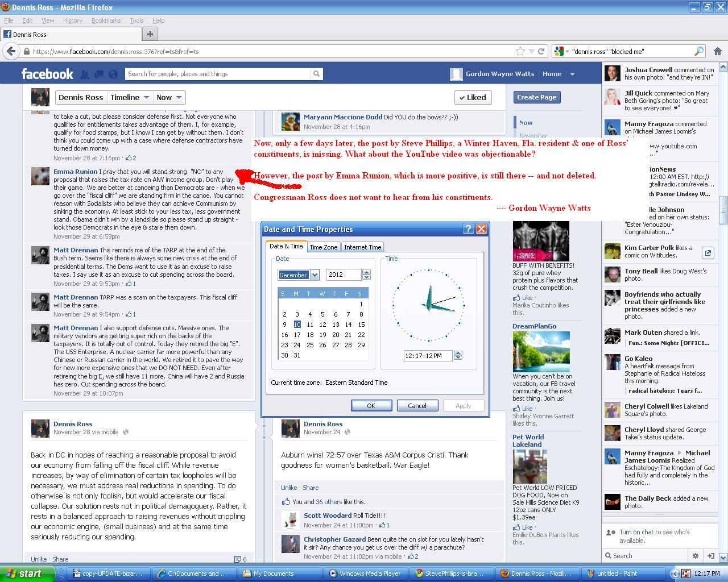Viewport: 728px width, 582px height.
Task: Click DreamPlanGo ad image
Action: [541, 352]
